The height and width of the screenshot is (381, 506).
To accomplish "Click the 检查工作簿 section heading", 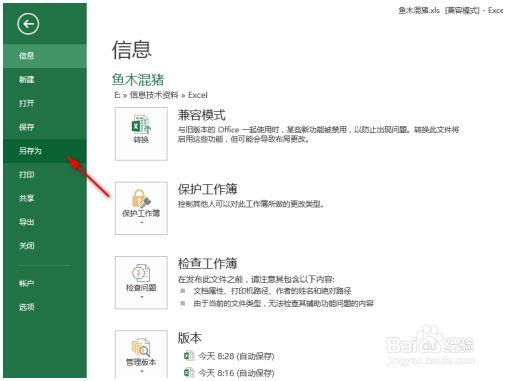I will click(207, 264).
